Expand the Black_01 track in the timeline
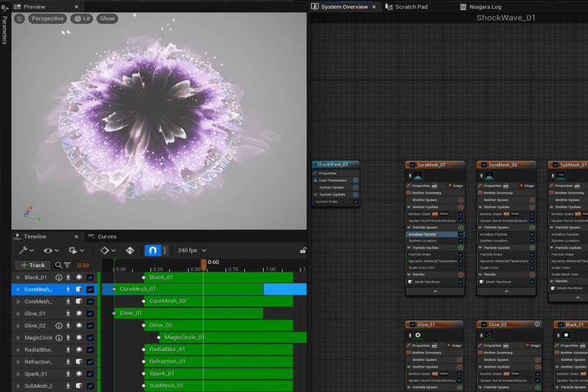588x392 pixels. pos(17,278)
